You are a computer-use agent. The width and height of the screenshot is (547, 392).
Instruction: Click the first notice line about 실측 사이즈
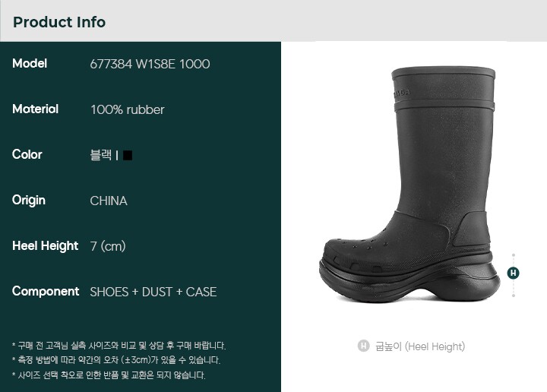point(119,346)
